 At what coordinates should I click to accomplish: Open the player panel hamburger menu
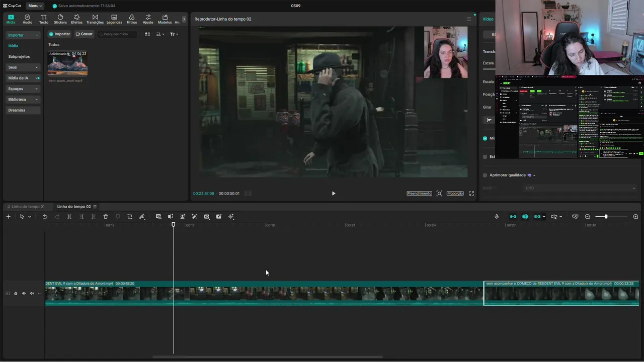469,19
